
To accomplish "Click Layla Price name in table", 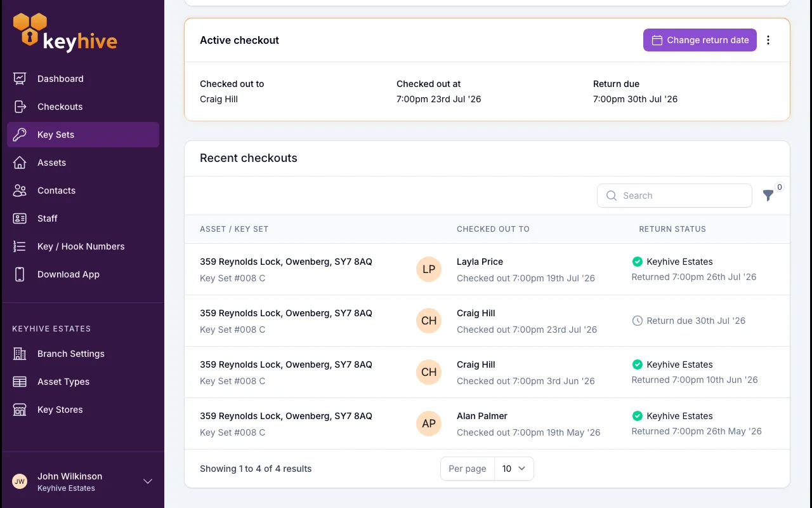I will (480, 262).
